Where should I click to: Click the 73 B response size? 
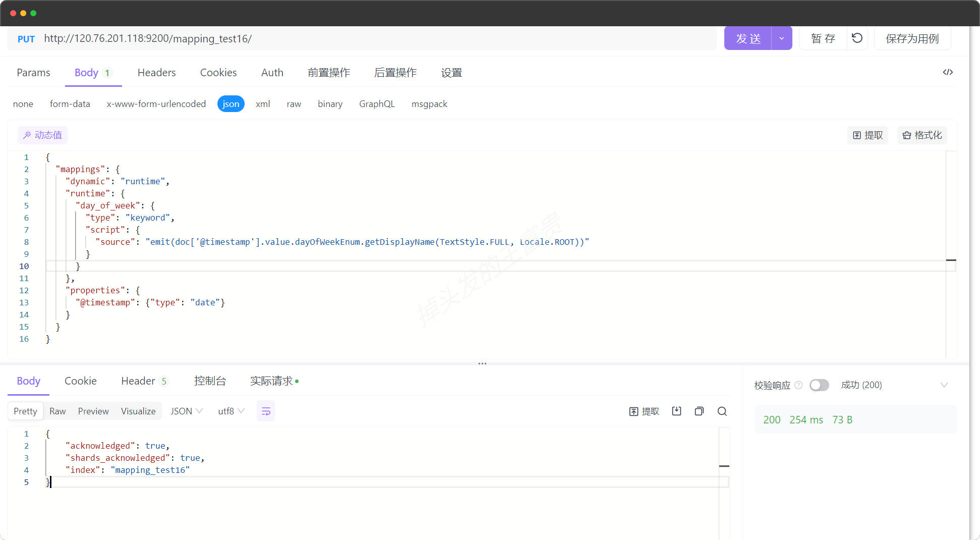click(x=842, y=420)
